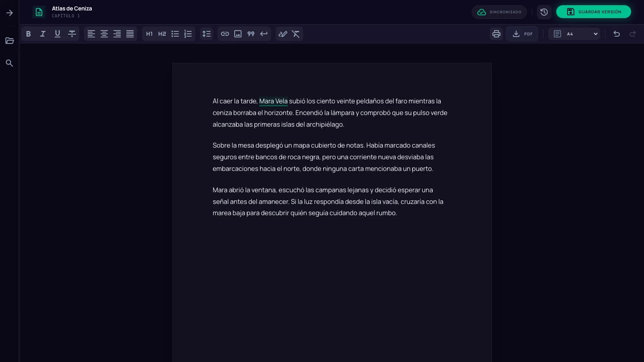The image size is (644, 362).
Task: Insert an image
Action: (238, 34)
